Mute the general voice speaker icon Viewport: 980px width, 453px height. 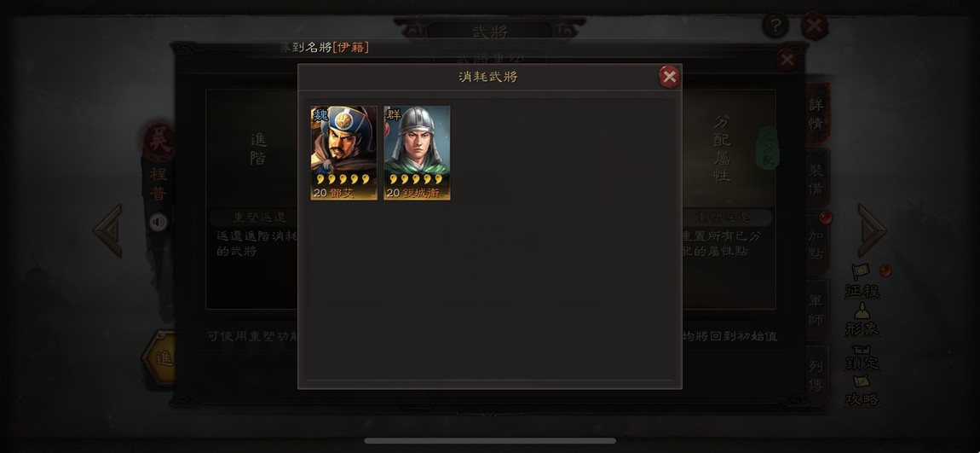159,222
